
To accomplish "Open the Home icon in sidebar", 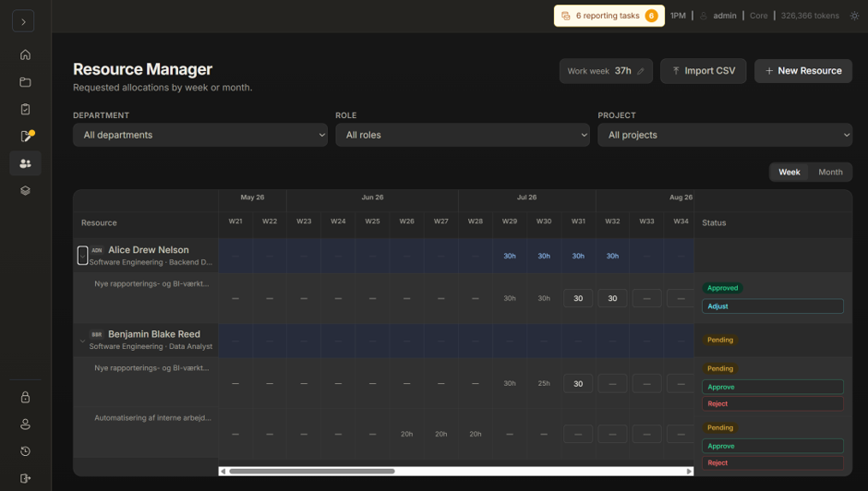I will tap(25, 54).
